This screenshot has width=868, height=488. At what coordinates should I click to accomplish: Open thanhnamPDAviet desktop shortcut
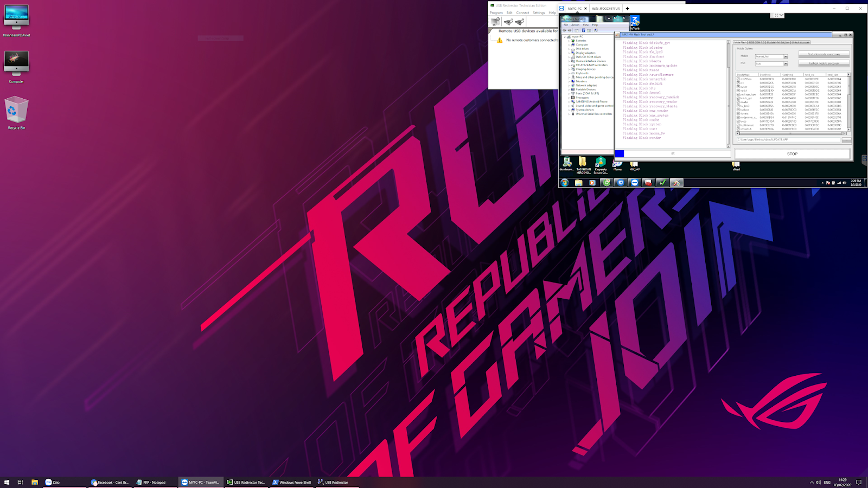pyautogui.click(x=16, y=21)
